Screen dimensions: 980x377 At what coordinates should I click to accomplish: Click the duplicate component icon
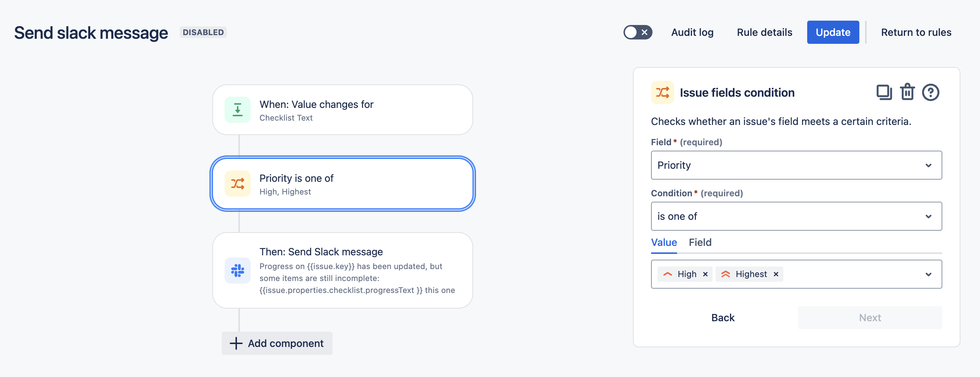click(x=884, y=92)
